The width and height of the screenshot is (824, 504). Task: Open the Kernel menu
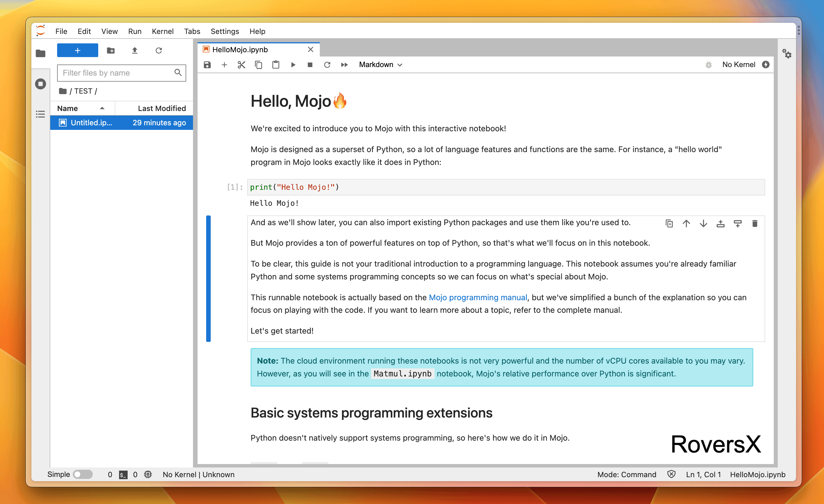coord(162,31)
